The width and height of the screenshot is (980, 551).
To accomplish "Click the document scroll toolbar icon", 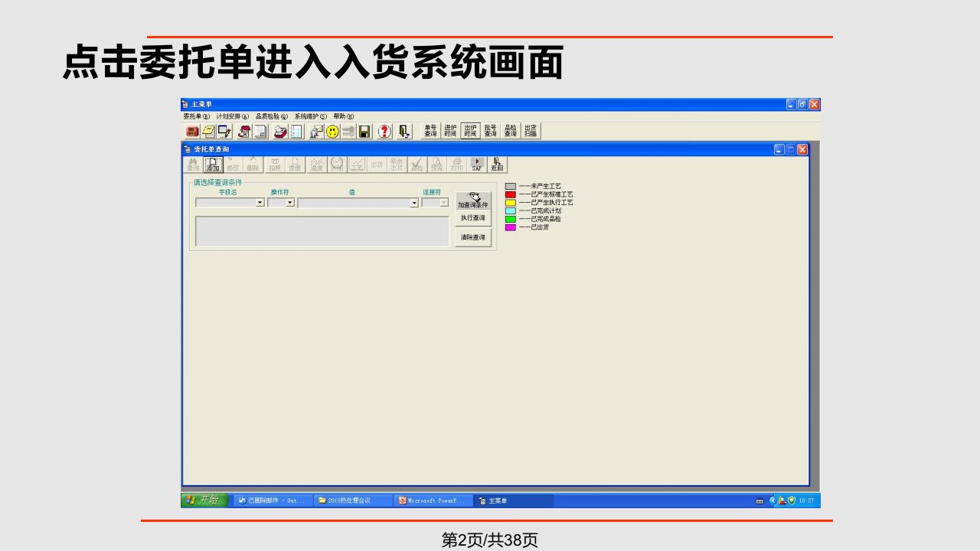I will [260, 132].
